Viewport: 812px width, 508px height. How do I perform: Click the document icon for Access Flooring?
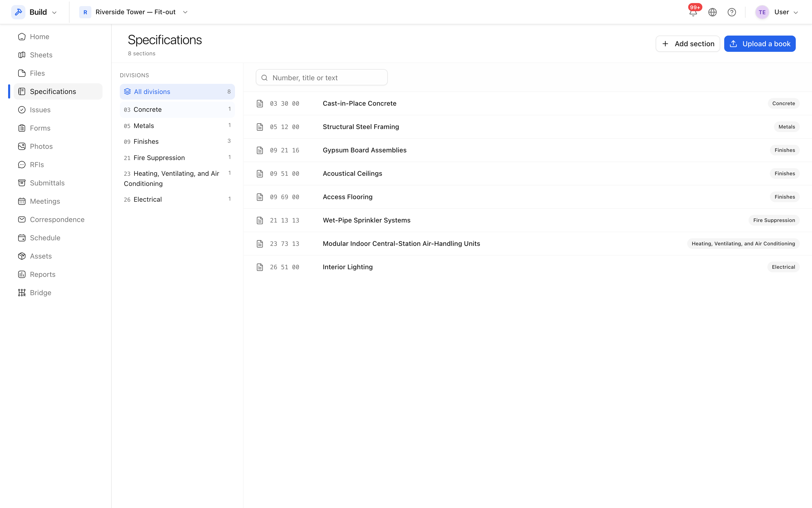coord(260,197)
